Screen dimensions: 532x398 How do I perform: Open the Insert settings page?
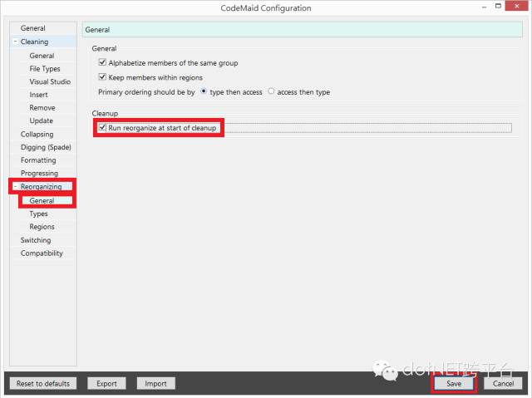click(x=38, y=95)
